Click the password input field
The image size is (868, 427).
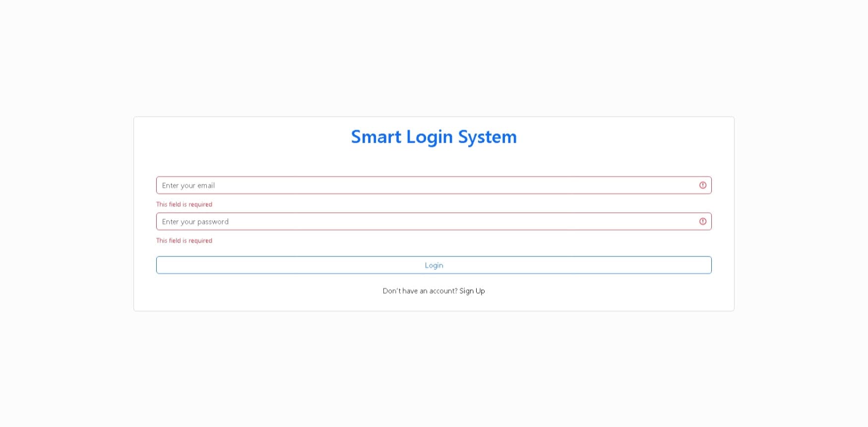(434, 221)
